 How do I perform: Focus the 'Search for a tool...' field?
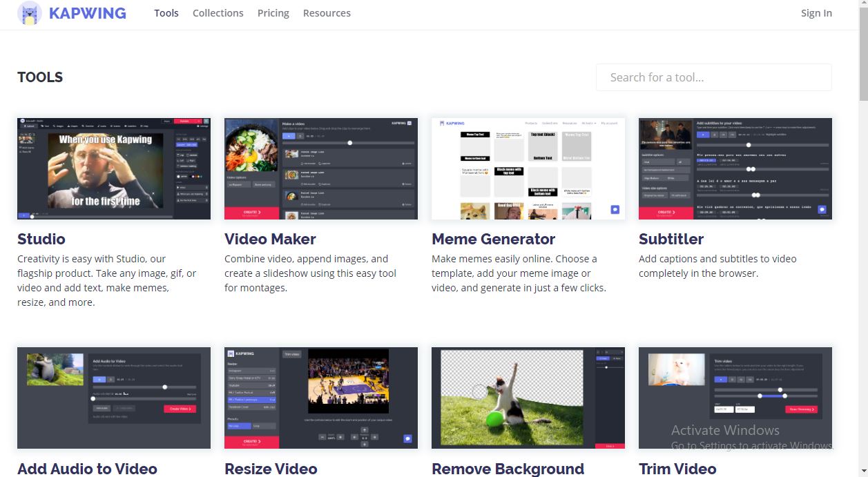tap(714, 77)
